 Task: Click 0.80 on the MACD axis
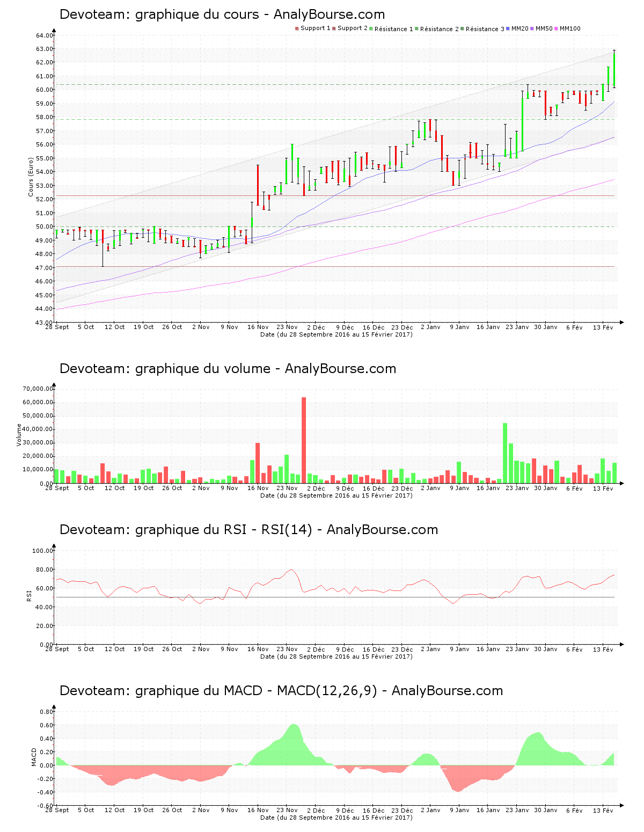click(x=47, y=712)
